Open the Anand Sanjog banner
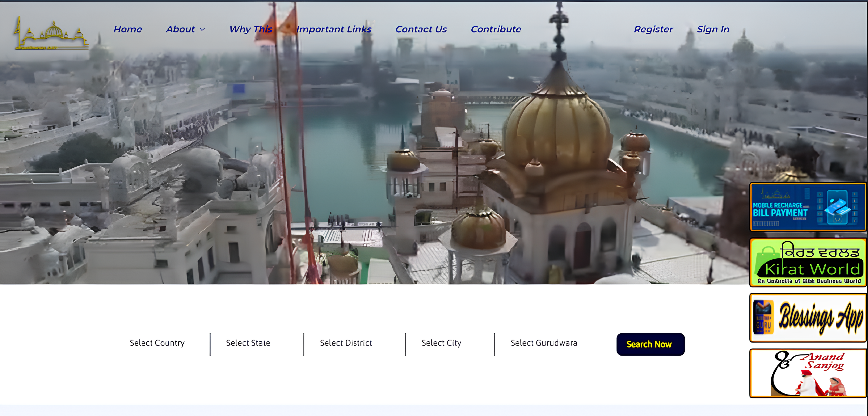 [808, 373]
